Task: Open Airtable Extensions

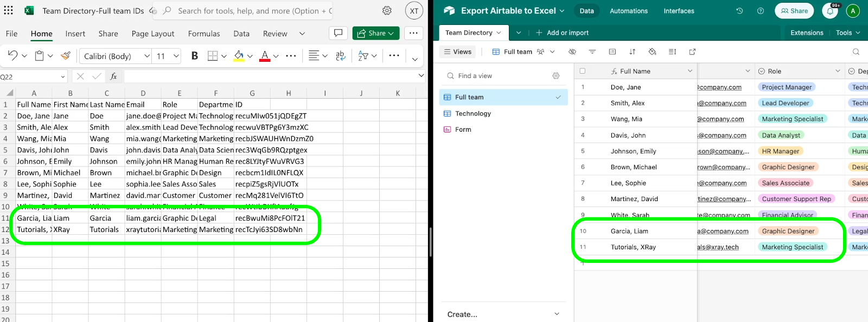Action: 807,33
